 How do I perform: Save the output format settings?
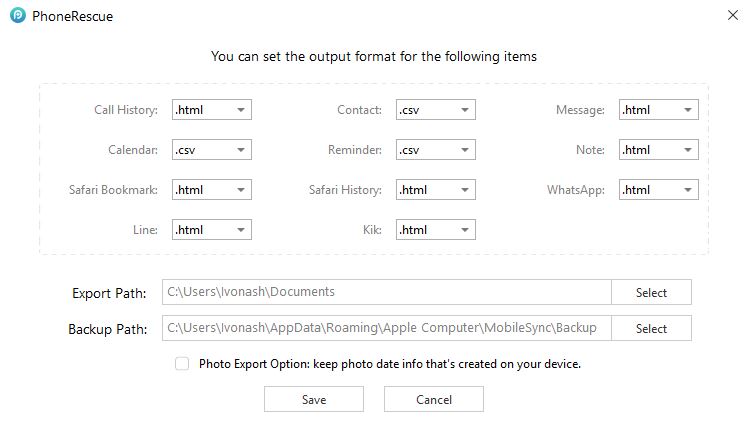click(314, 399)
